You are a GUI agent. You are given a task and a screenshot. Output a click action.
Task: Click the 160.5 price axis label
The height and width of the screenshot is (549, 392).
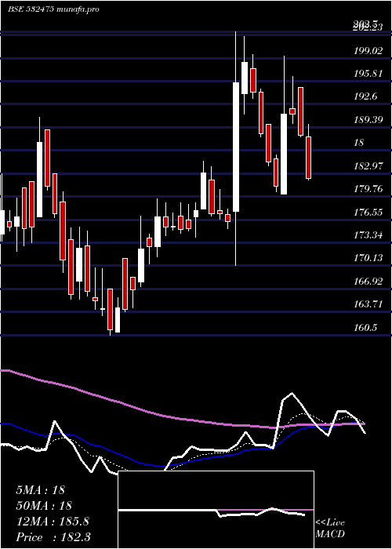tap(365, 328)
